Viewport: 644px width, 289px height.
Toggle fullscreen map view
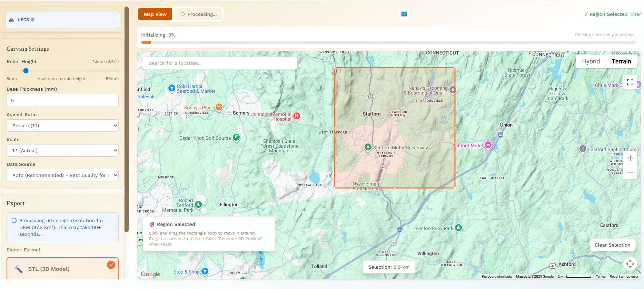click(630, 82)
